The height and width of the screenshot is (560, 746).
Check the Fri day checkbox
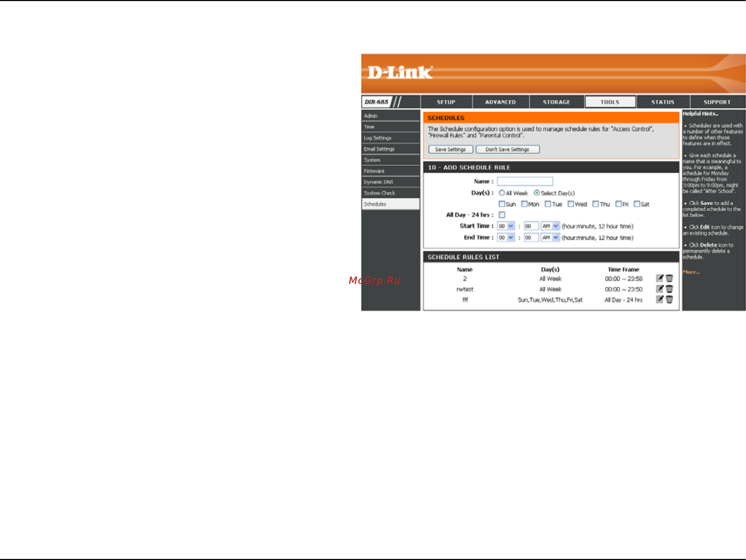(x=619, y=204)
